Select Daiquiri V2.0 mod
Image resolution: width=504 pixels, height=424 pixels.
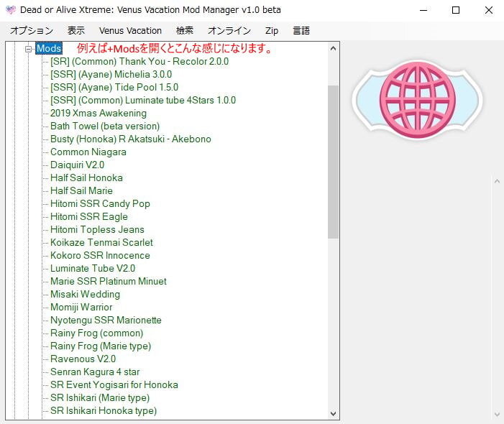point(78,165)
